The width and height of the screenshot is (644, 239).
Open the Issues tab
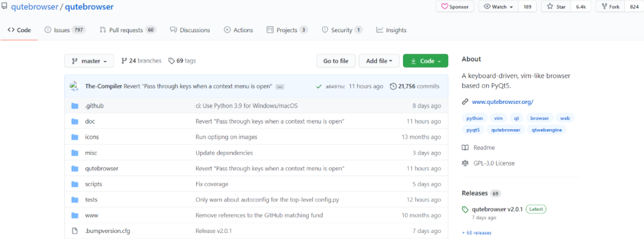point(64,30)
